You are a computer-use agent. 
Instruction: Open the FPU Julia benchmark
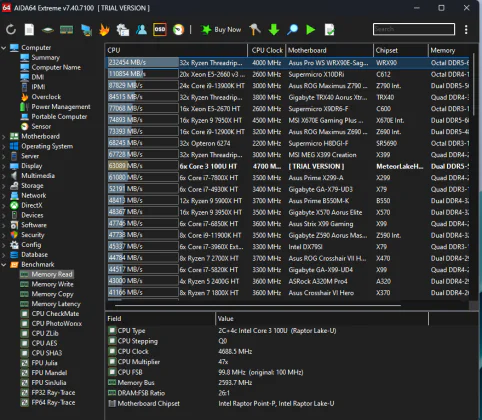44,363
